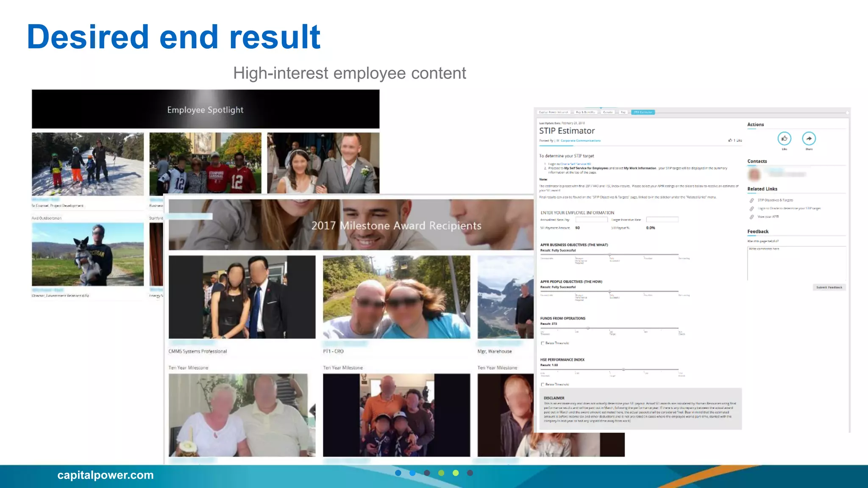Open the sunglasses selfie photo above PT1 - CRO

coord(396,297)
